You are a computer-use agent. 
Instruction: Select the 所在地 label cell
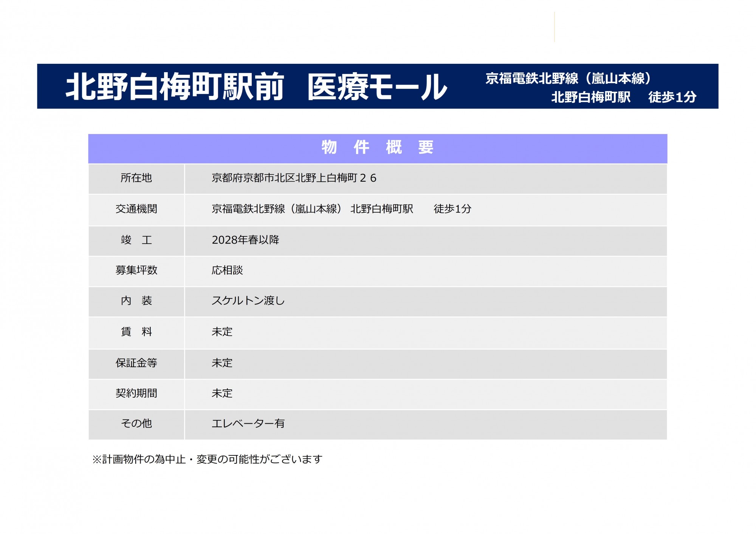[136, 178]
